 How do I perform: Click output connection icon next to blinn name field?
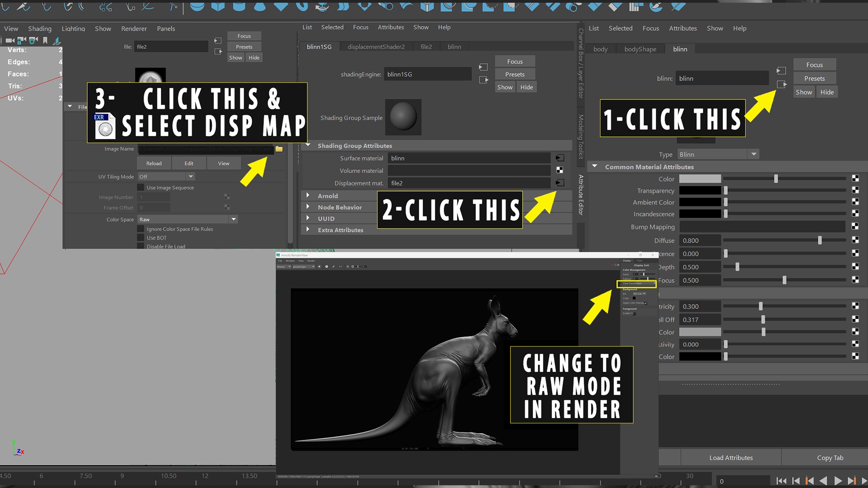[782, 84]
